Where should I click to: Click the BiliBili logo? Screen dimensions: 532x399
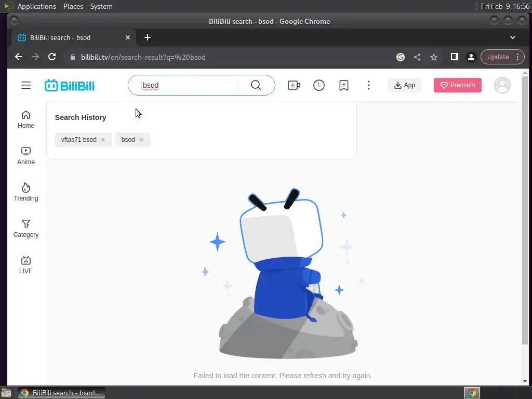tap(70, 86)
